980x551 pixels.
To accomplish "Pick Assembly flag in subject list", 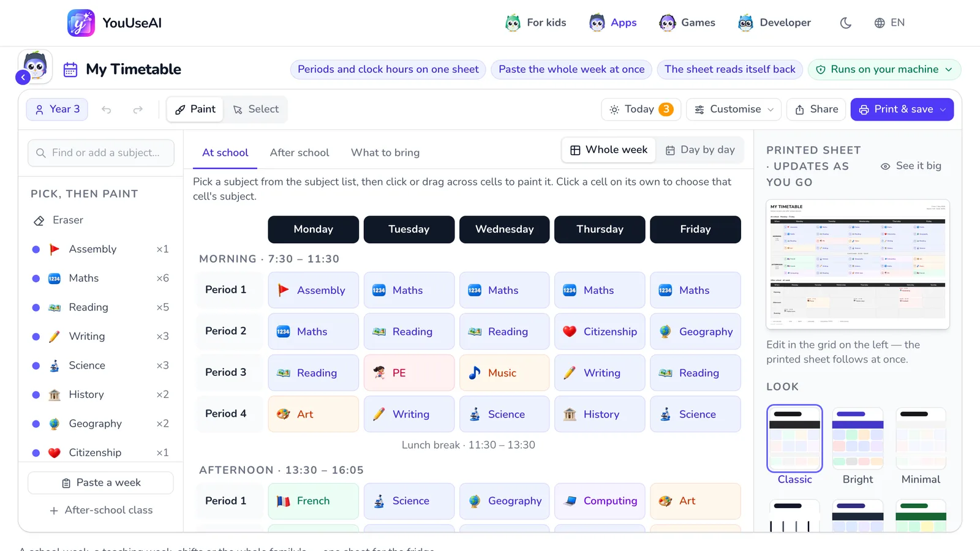I will [101, 249].
